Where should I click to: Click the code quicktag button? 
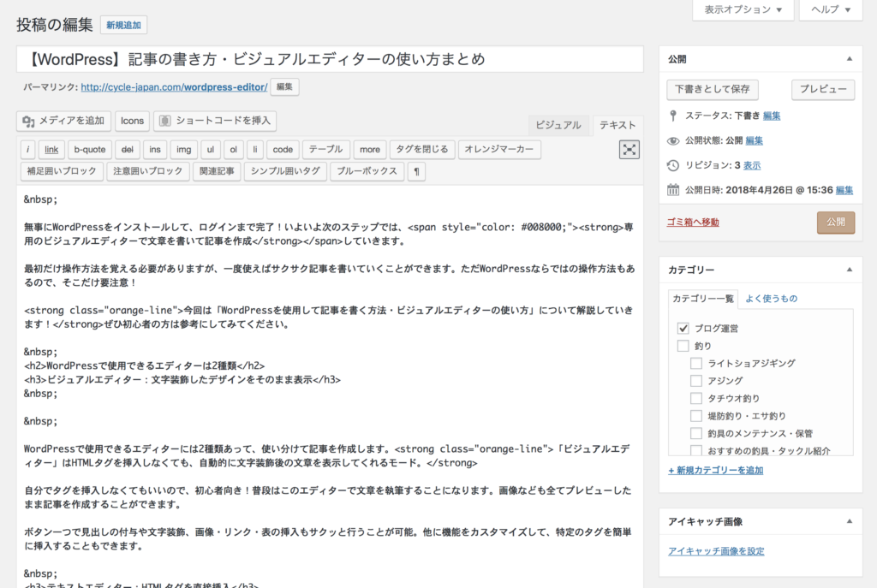[x=283, y=150]
